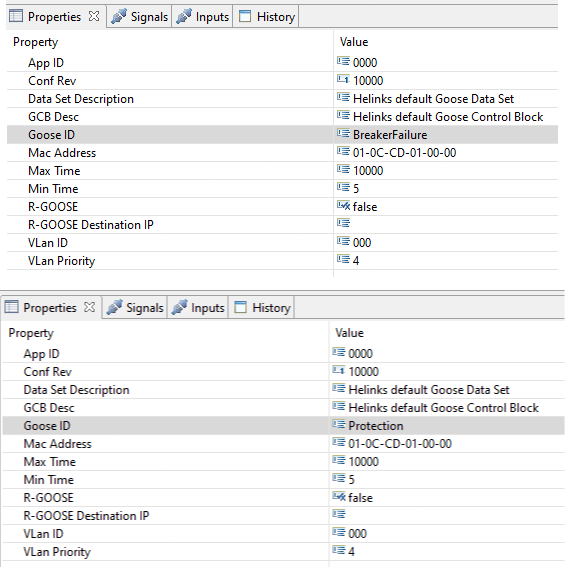Click the text icon beside BreakerFailure value
The image size is (565, 567).
coord(343,133)
